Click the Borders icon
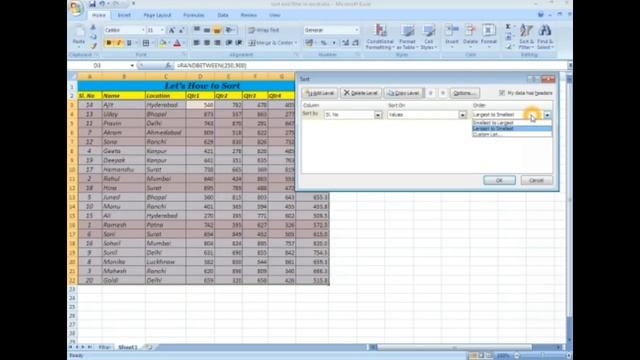This screenshot has height=360, width=640. (x=146, y=43)
